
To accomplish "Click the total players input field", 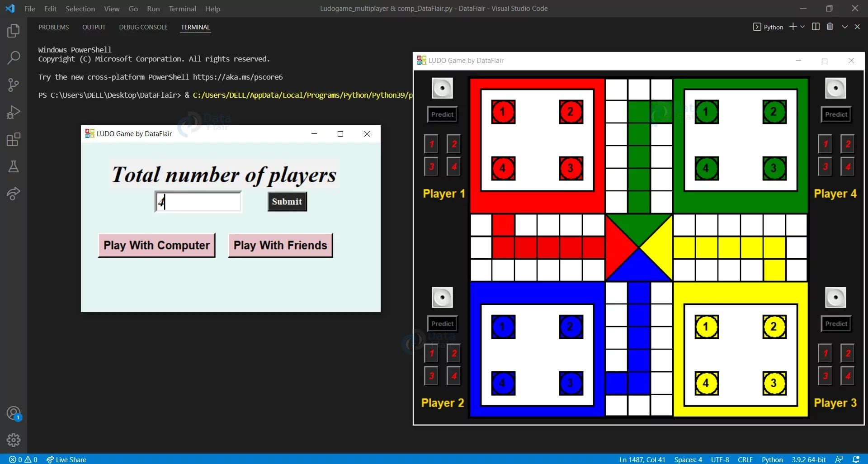I will (x=198, y=202).
